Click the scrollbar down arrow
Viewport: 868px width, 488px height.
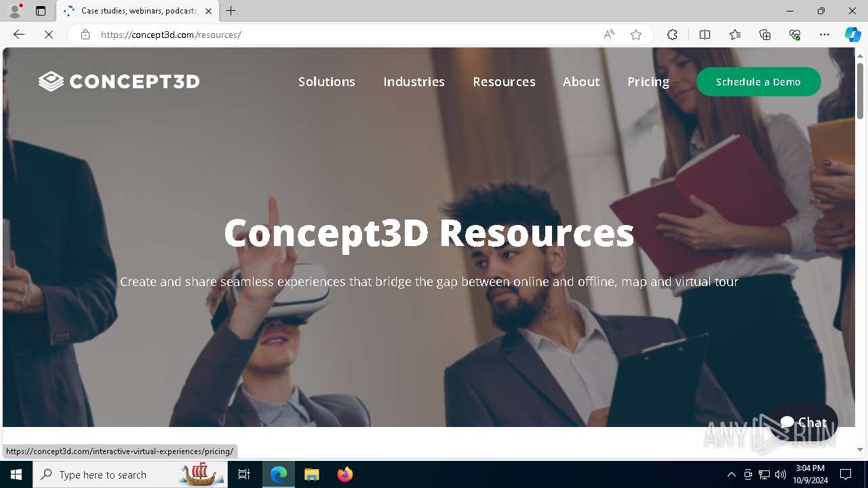(x=860, y=449)
